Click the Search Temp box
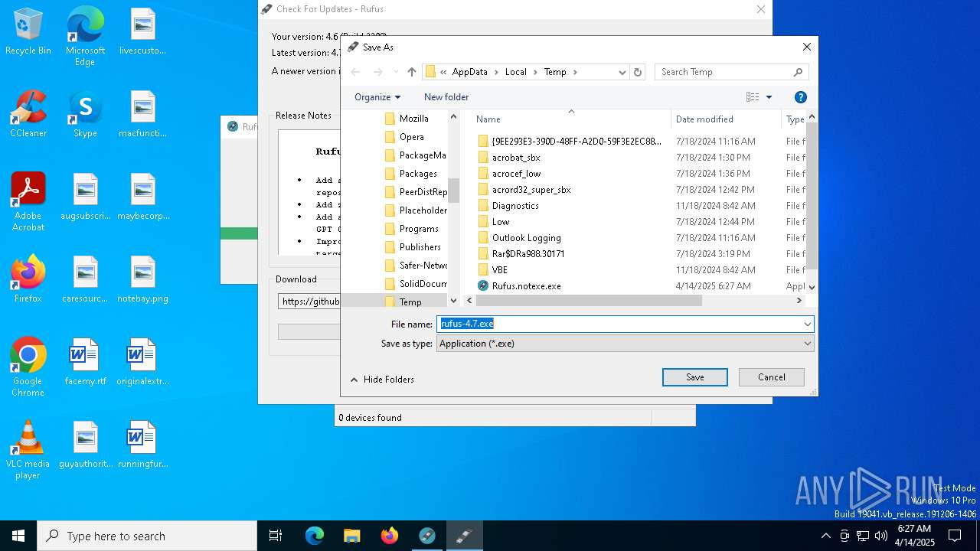The width and height of the screenshot is (980, 551). [732, 72]
